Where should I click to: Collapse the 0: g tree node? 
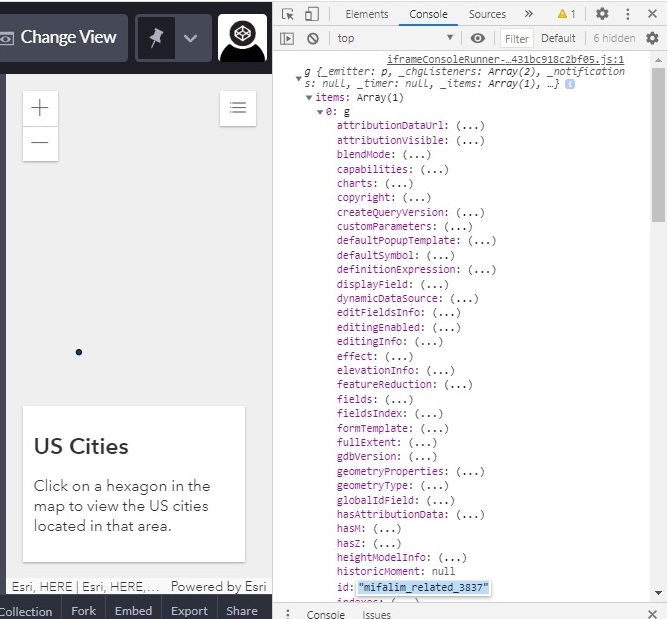(x=320, y=112)
